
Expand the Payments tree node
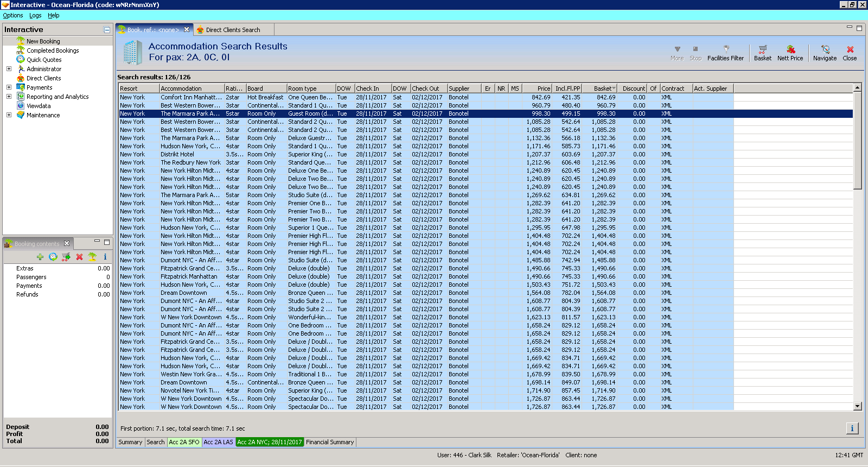click(9, 87)
